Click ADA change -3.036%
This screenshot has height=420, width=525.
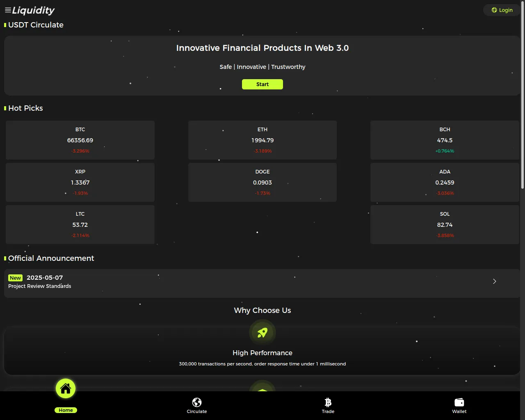(445, 193)
